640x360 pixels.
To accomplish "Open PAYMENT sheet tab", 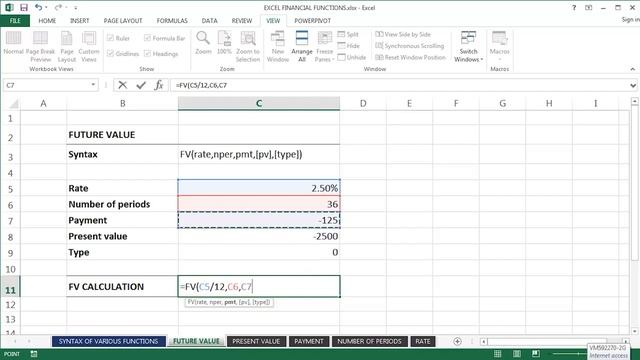I will [309, 341].
